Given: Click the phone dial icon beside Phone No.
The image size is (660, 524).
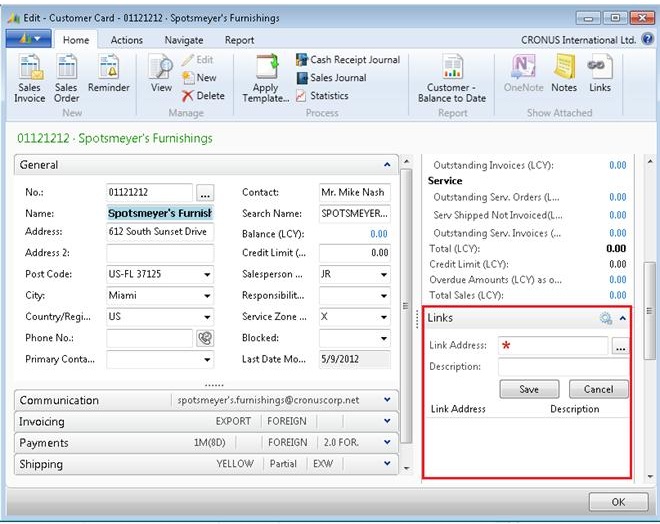Looking at the screenshot, I should click(x=206, y=338).
